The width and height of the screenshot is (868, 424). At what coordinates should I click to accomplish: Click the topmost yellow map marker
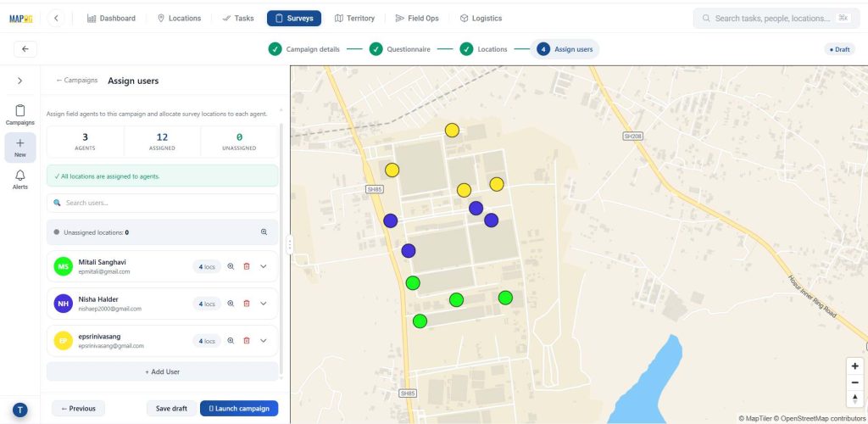pos(453,130)
